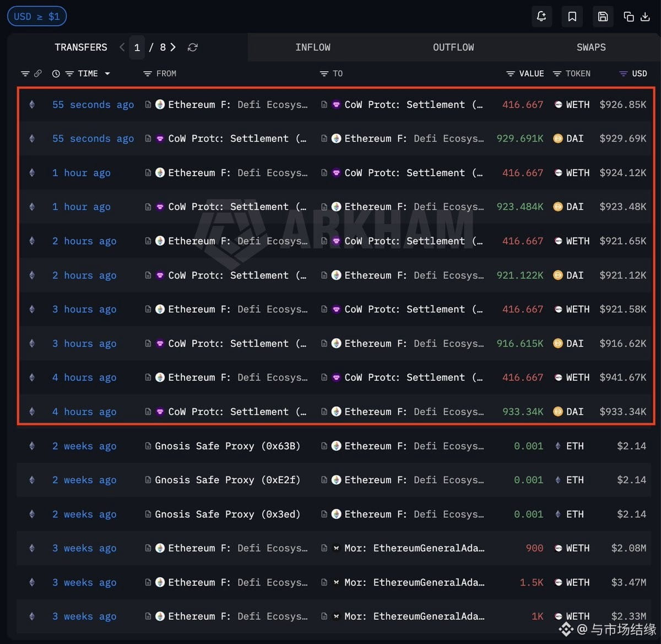Open the TO column filter

324,73
